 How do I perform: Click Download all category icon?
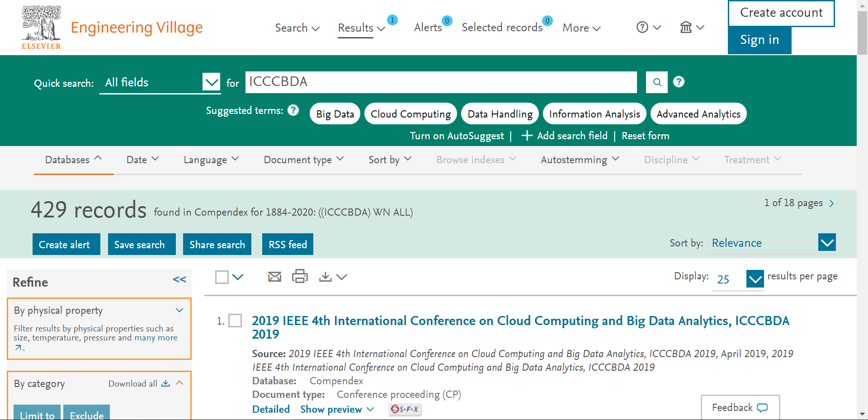coord(166,383)
